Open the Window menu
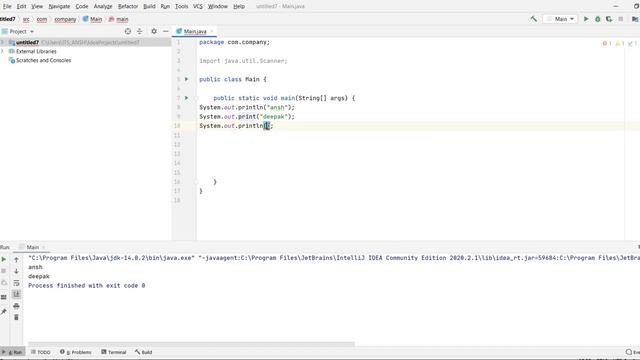This screenshot has height=360, width=640. [218, 6]
